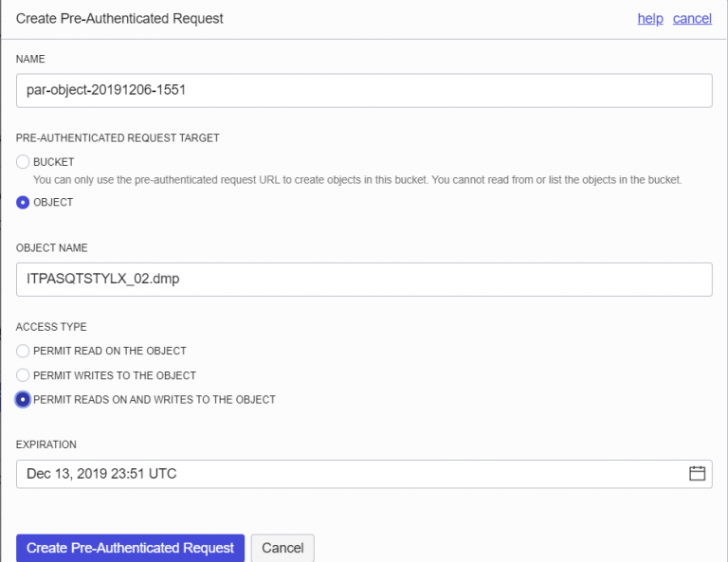Click the NAME field label
728x562 pixels.
(x=30, y=60)
